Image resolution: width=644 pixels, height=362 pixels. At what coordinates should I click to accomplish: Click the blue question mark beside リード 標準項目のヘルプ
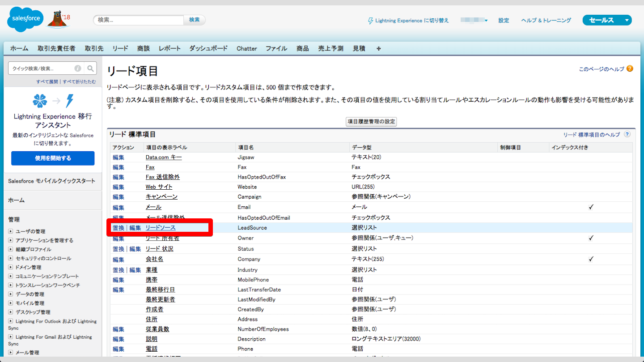627,134
